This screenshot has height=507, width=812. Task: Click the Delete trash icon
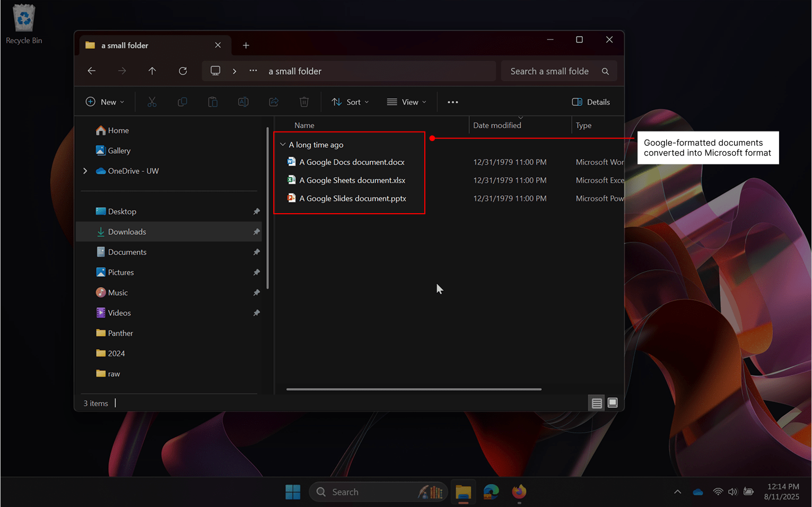tap(303, 101)
